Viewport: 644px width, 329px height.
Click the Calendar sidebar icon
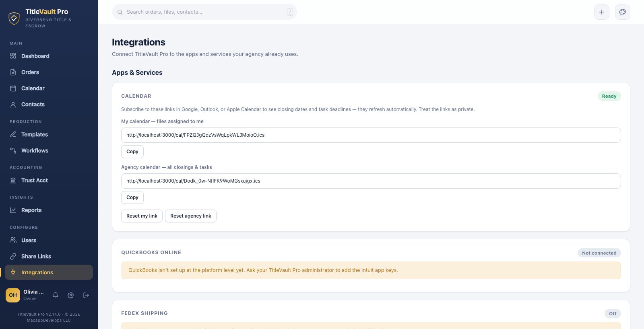coord(13,88)
